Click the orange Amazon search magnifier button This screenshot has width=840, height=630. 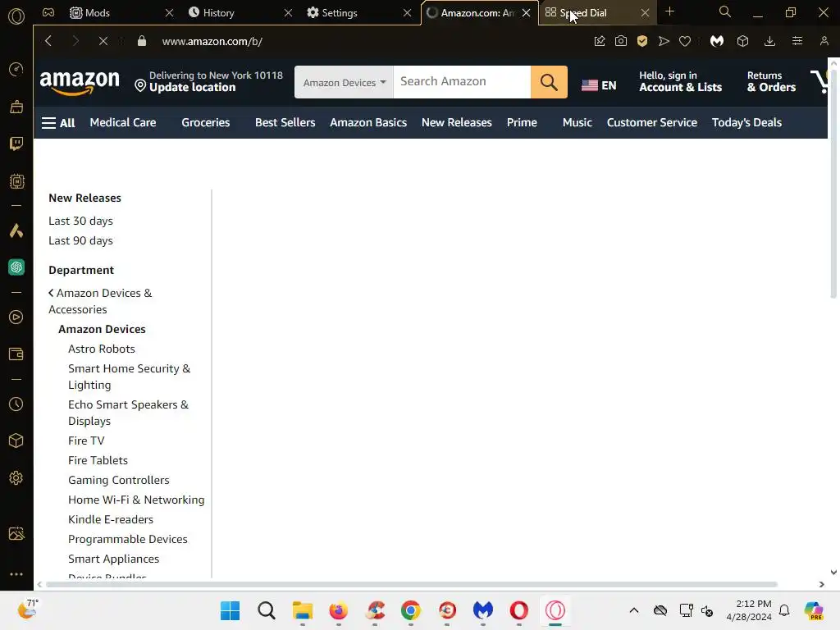(549, 82)
